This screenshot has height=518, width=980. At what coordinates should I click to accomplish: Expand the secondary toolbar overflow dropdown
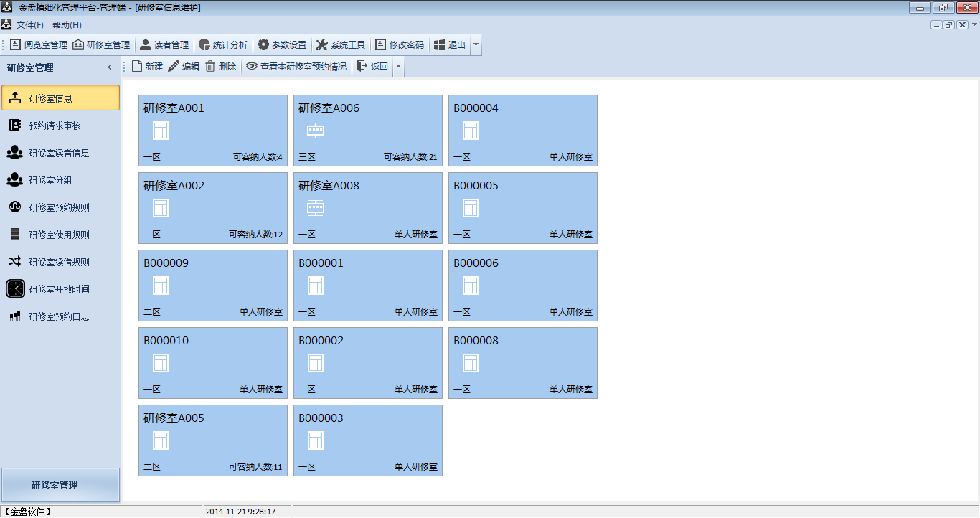click(399, 67)
